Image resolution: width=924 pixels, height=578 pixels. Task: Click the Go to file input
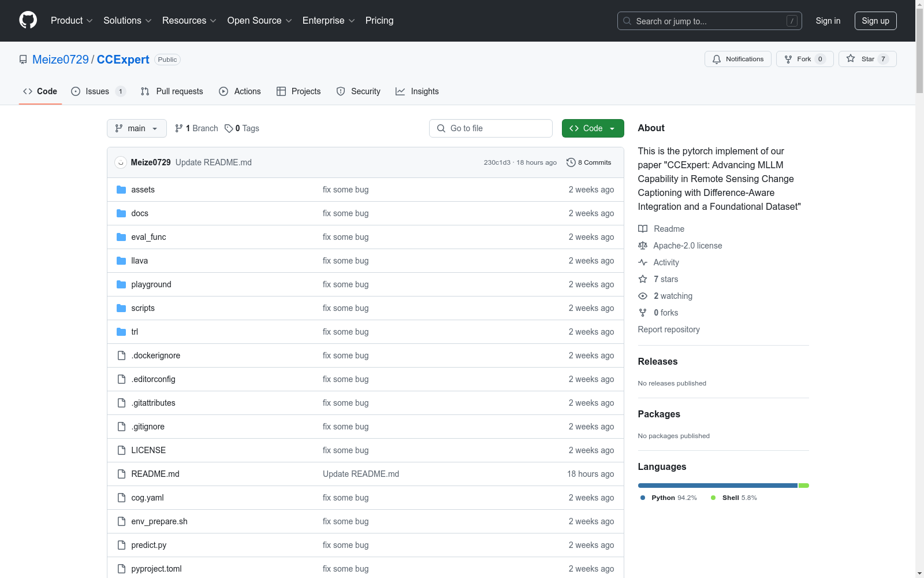[x=491, y=128]
